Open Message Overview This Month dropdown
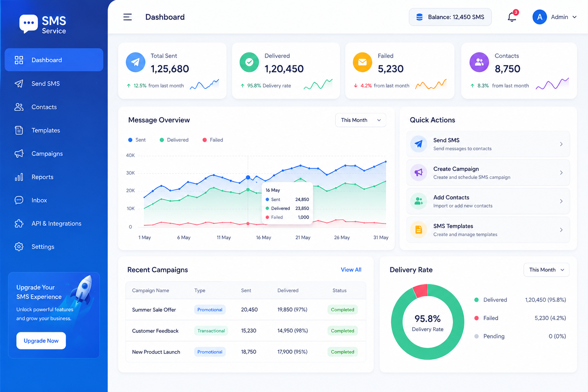588x392 pixels. (x=361, y=120)
